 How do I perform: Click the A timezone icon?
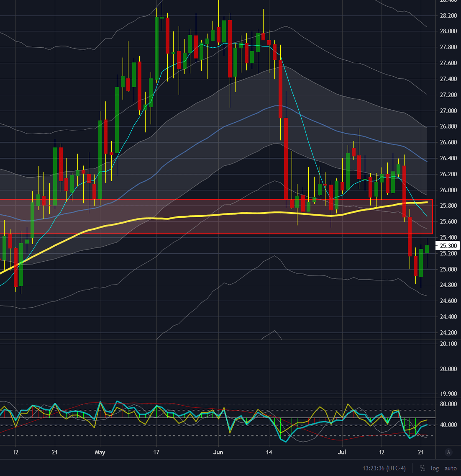pyautogui.click(x=449, y=451)
